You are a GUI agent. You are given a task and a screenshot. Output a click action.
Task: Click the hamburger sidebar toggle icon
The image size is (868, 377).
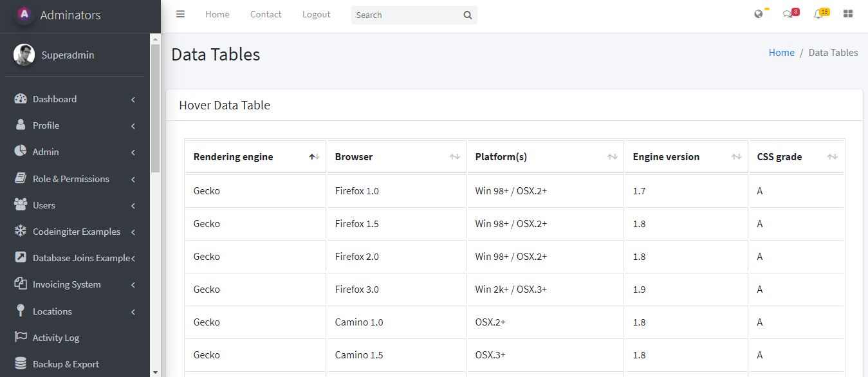181,14
